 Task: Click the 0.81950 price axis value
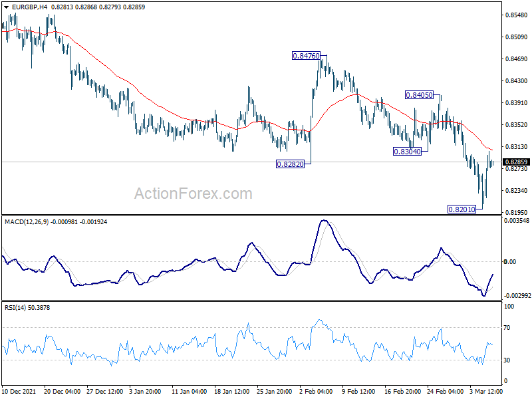517,212
